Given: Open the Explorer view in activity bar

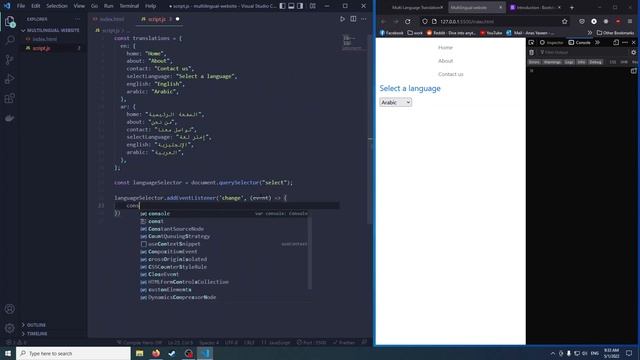Looking at the screenshot, I should point(10,21).
